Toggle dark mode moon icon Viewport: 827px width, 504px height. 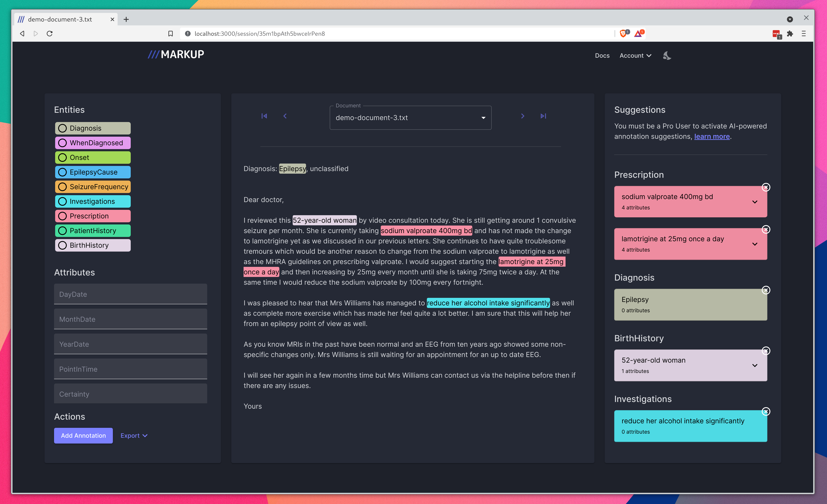(667, 56)
